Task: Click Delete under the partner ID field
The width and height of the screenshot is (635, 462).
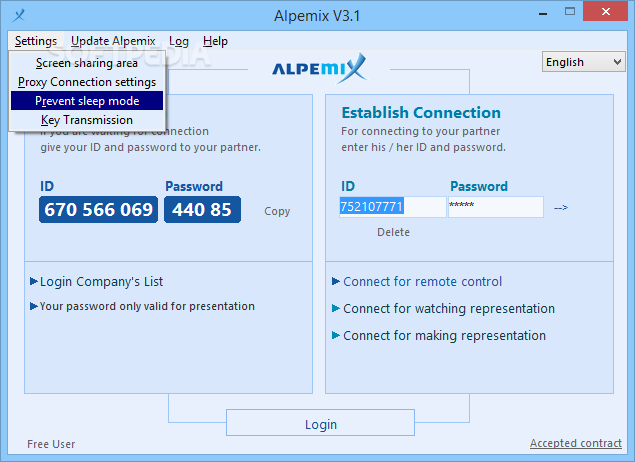Action: pos(393,232)
